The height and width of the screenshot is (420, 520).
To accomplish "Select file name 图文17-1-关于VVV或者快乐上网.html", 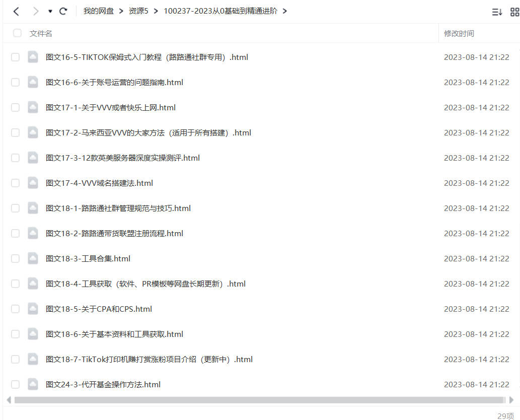I will click(111, 107).
